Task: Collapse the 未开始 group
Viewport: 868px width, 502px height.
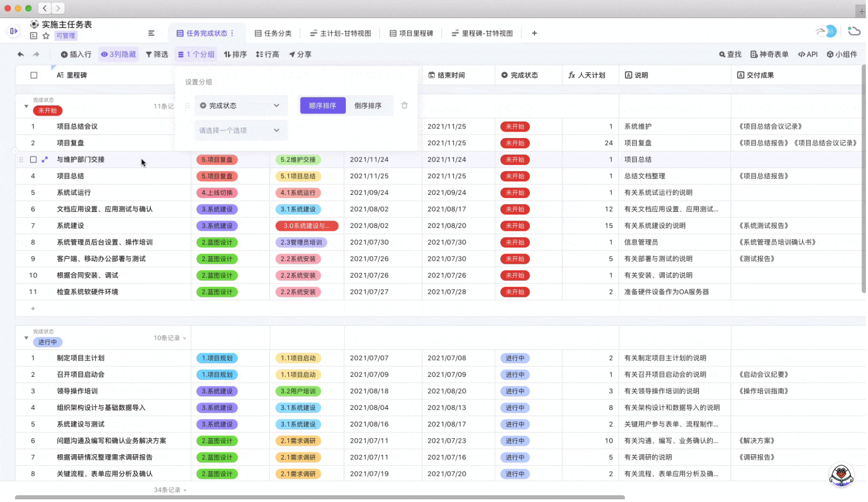Action: pos(26,107)
